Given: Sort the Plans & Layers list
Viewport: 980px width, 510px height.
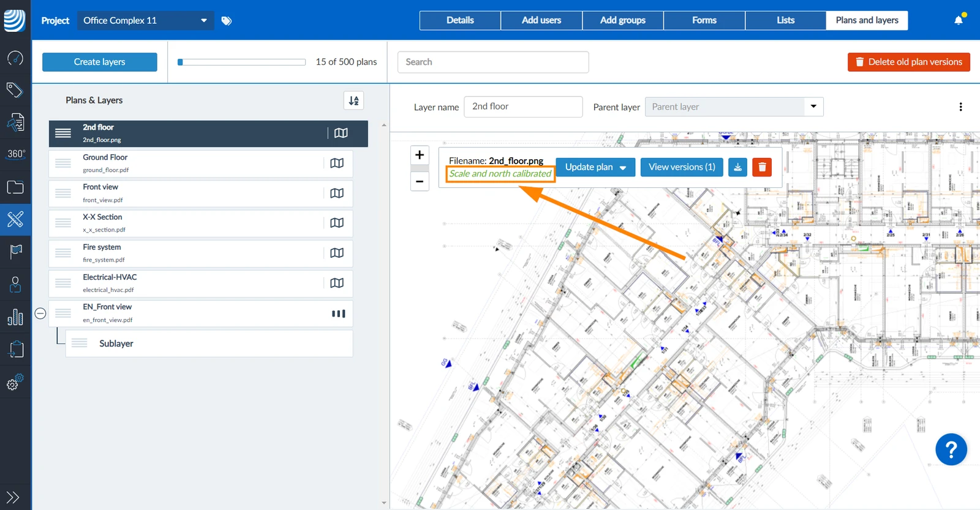Looking at the screenshot, I should 354,100.
